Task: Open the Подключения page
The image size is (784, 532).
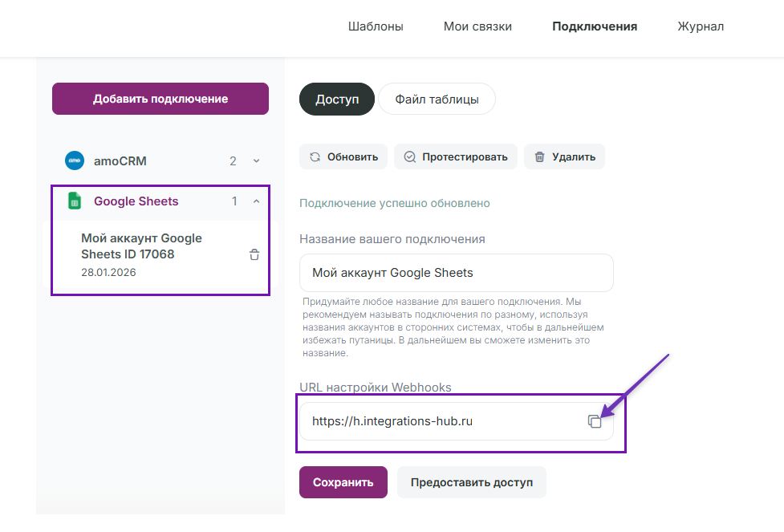Action: [x=595, y=26]
